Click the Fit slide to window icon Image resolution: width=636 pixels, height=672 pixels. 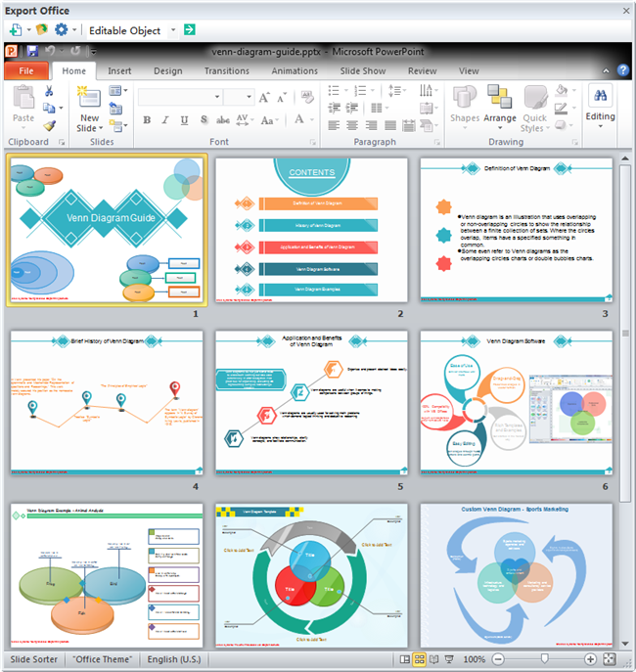click(610, 659)
